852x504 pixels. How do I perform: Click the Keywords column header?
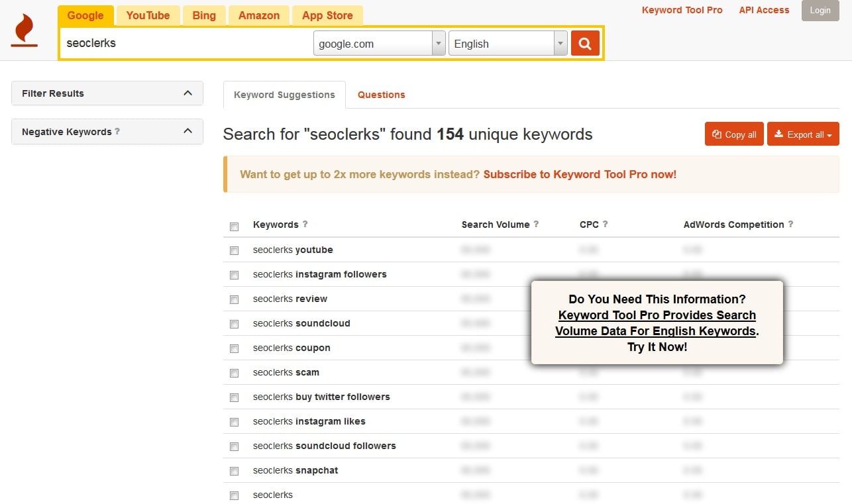click(276, 225)
